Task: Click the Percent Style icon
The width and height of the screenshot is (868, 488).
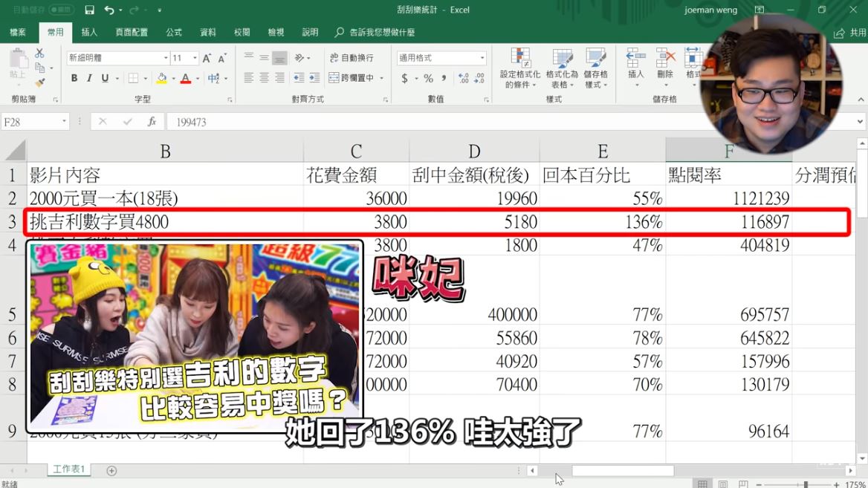Action: coord(428,78)
